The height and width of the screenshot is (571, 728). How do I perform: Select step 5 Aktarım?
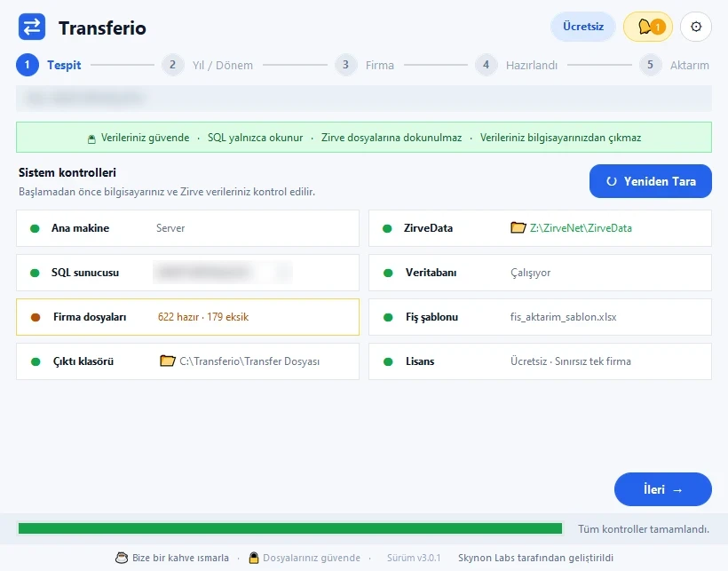pyautogui.click(x=674, y=65)
